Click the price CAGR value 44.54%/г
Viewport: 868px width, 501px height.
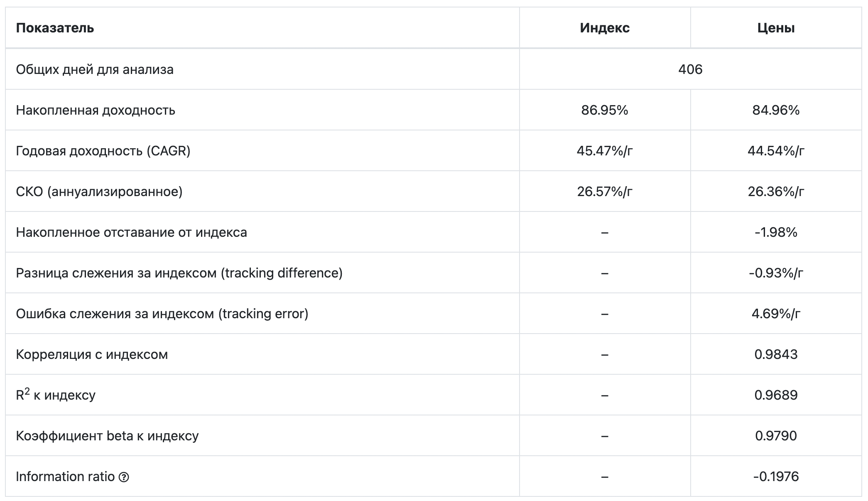776,150
